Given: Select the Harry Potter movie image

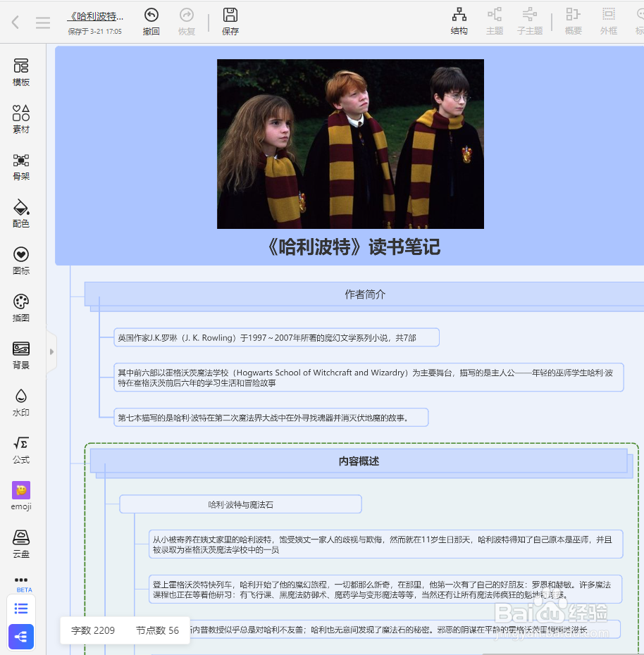Looking at the screenshot, I should pyautogui.click(x=350, y=144).
